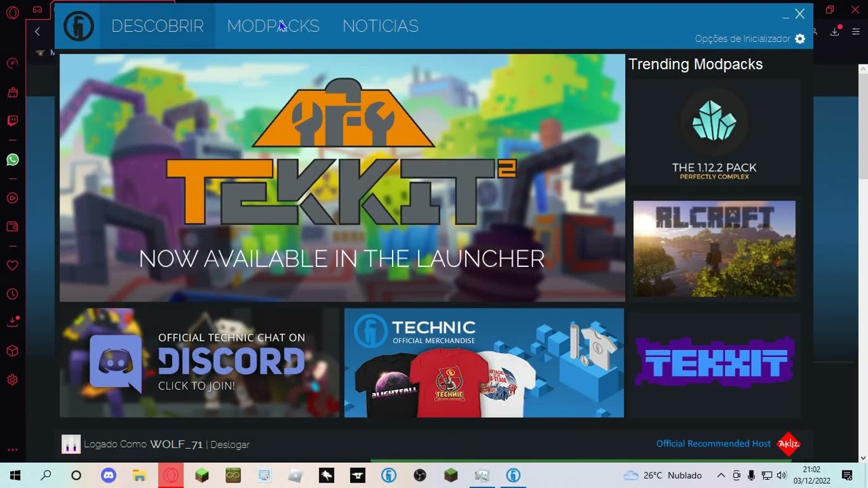Open extensions cube icon in Opera sidebar
868x488 pixels.
[12, 350]
